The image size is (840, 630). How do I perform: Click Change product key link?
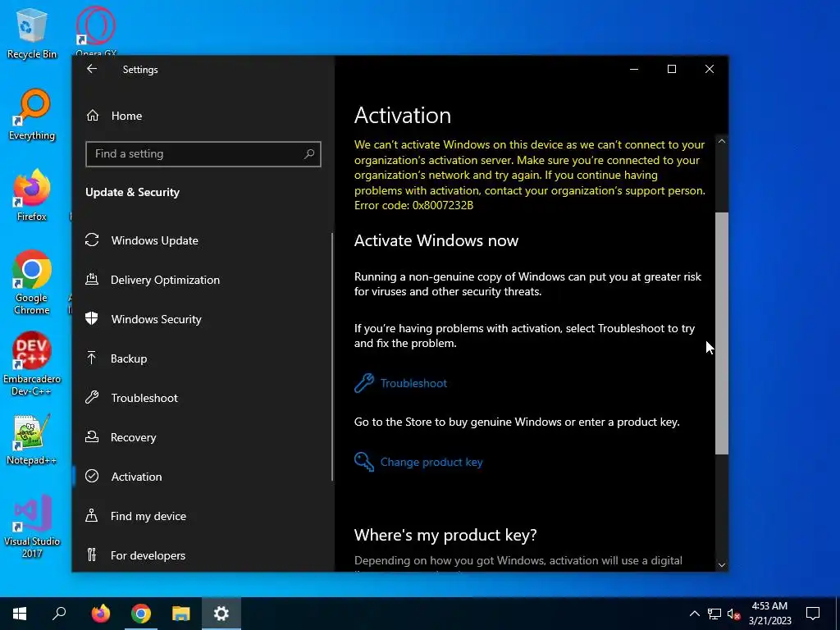(x=431, y=463)
